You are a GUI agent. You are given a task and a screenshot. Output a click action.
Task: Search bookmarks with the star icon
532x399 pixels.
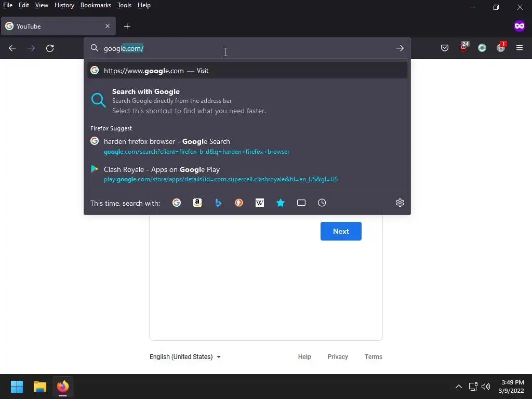(280, 203)
